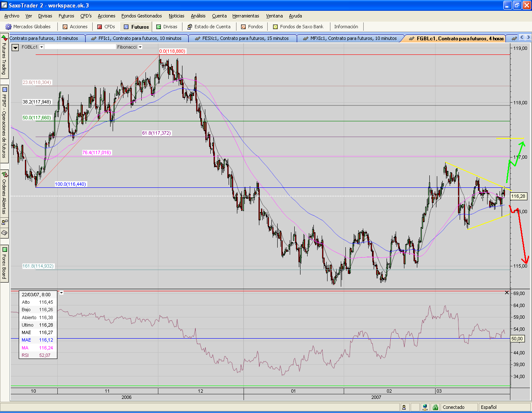Open the Fibonacci study dropdown
The image size is (532, 413).
140,47
